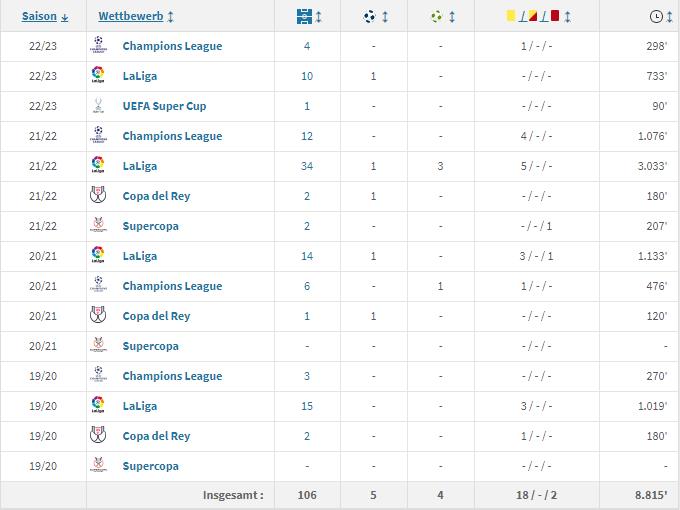Click the yellow card icon in header

(x=511, y=17)
